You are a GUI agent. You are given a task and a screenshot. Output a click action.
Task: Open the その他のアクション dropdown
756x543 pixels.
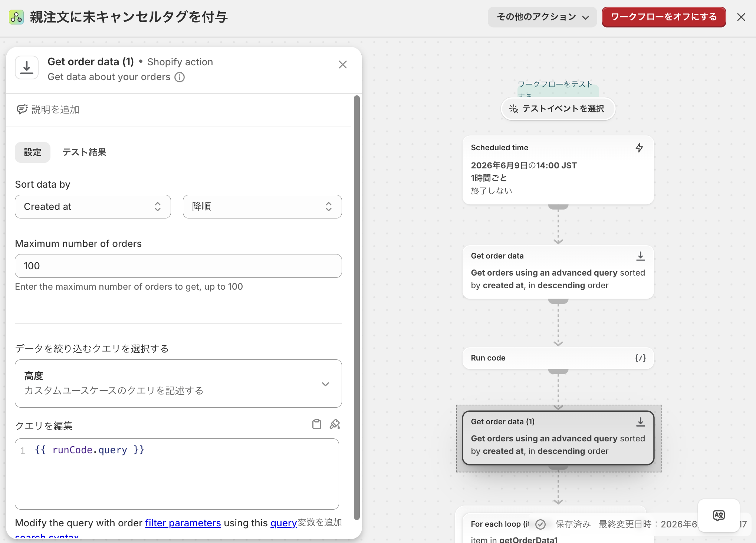(542, 17)
